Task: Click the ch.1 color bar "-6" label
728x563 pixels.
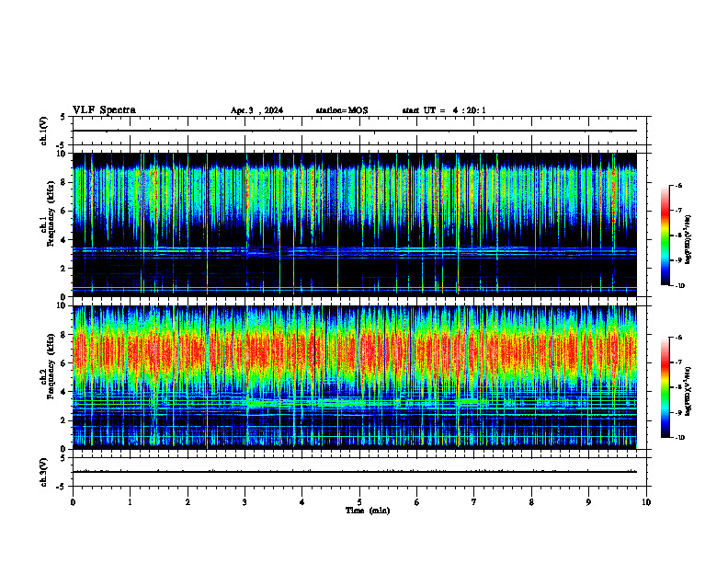Action: click(678, 186)
